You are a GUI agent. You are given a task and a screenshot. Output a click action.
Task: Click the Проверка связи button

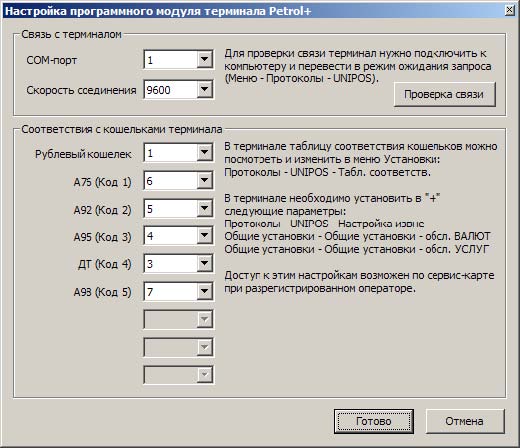click(x=444, y=94)
